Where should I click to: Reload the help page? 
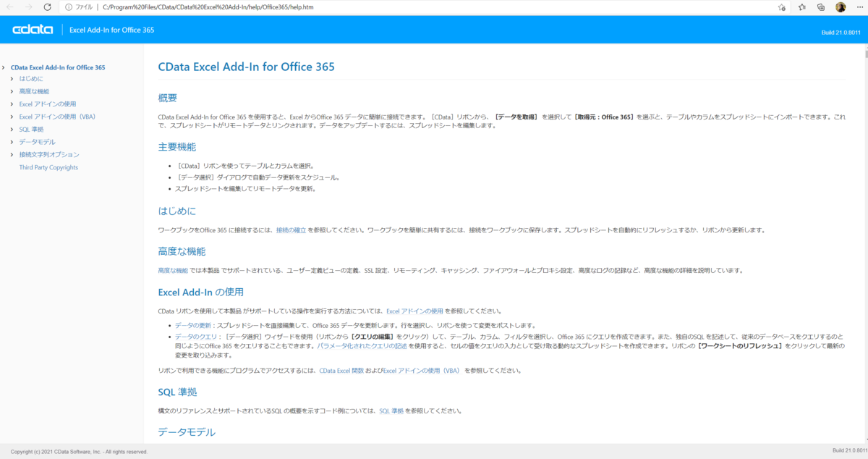[46, 7]
